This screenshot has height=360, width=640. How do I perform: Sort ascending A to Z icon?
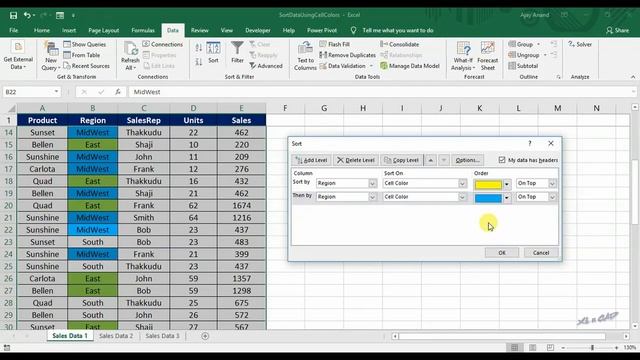198,48
